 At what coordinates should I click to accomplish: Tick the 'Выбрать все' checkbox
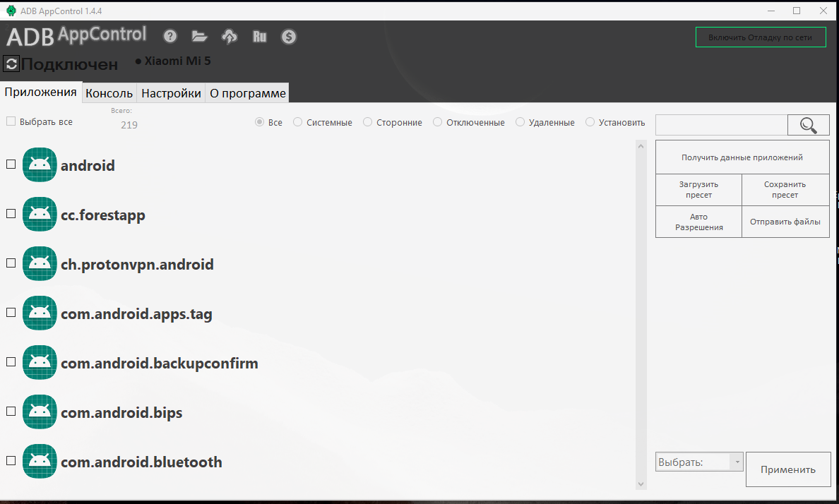pos(11,121)
